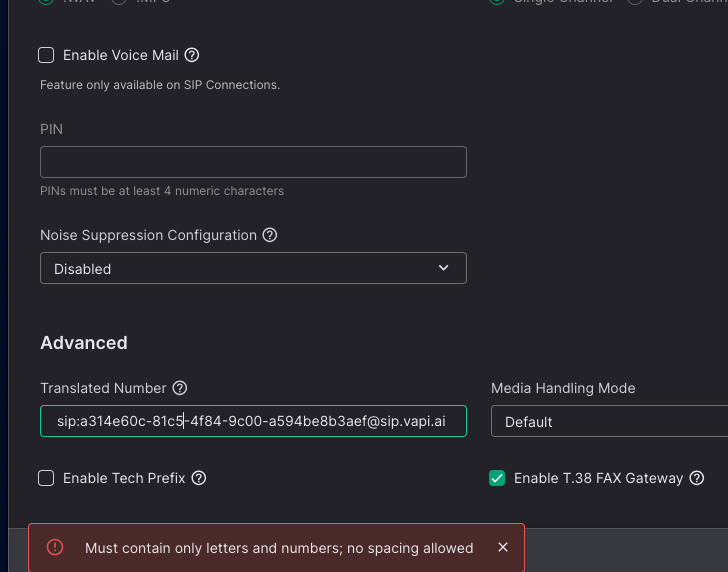Choose the MP3 radio option
The width and height of the screenshot is (728, 572).
click(x=119, y=2)
